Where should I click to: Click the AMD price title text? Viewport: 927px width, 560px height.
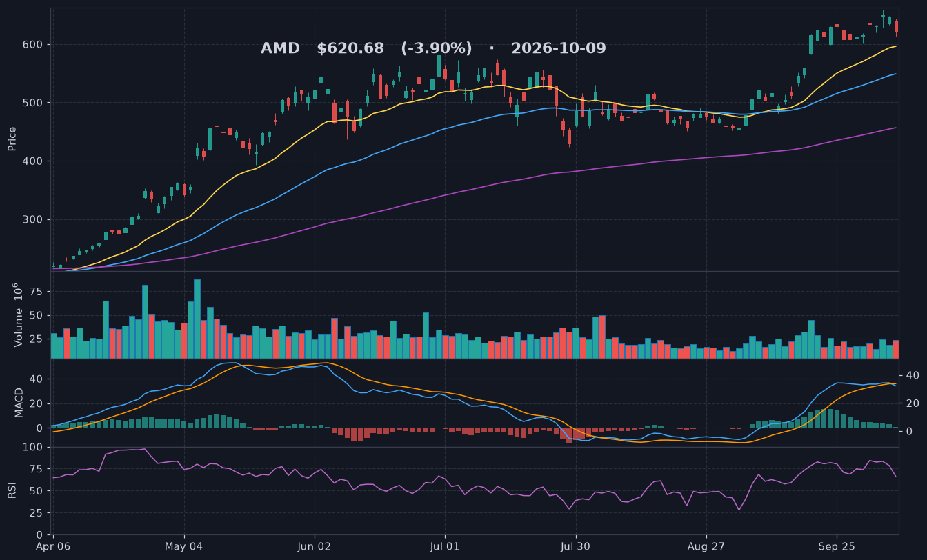433,48
